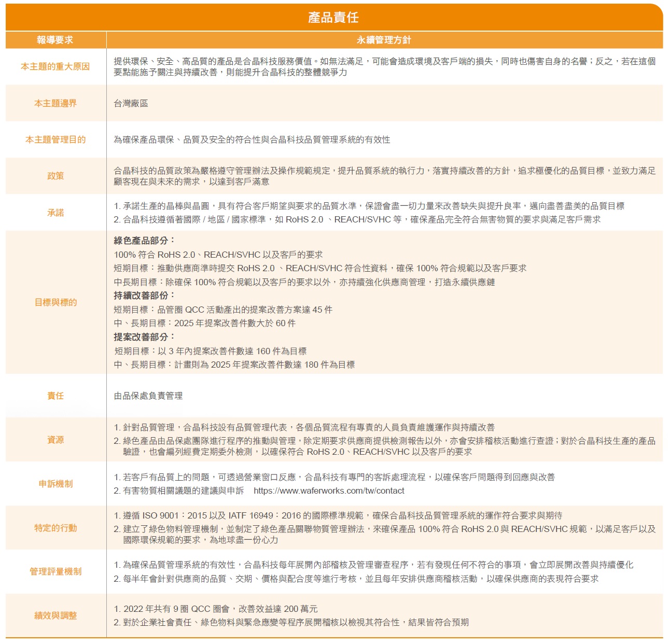
Task: Select the 特定的行動 row label
Action: pyautogui.click(x=55, y=528)
